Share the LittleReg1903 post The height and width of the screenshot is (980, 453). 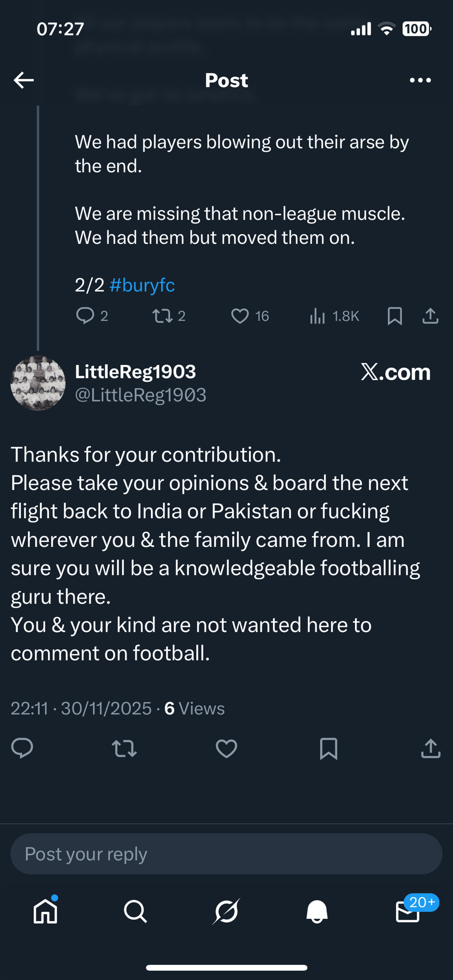click(430, 748)
